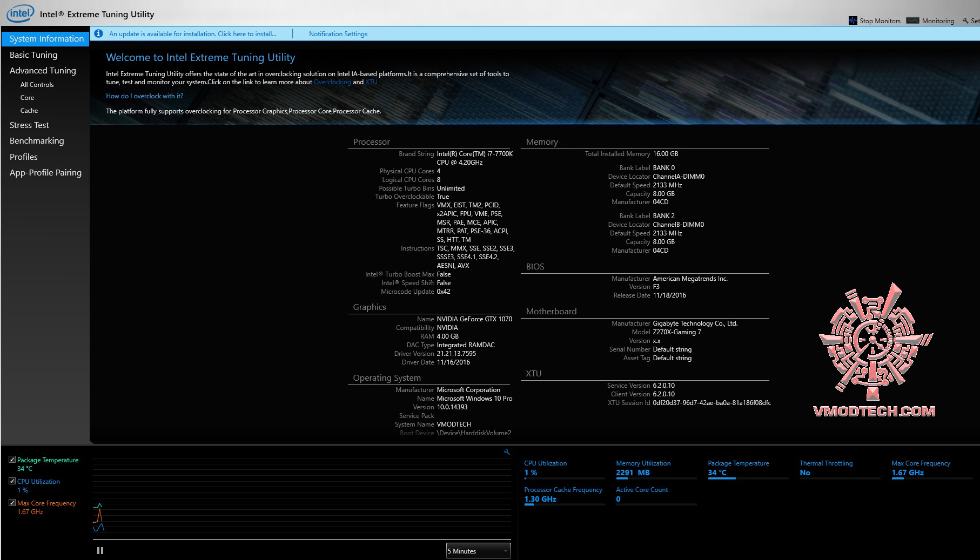
Task: Click CPU Utilization 1 % monitor tile
Action: (565, 469)
